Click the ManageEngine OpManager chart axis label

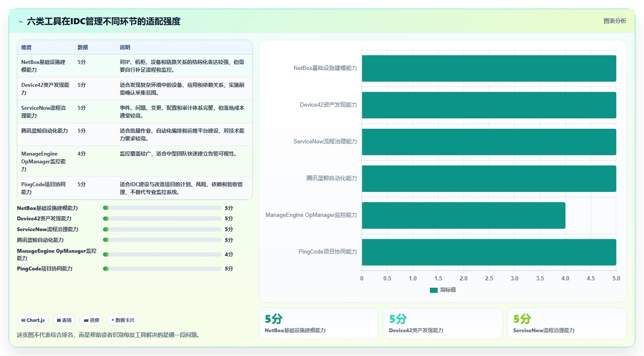(x=311, y=215)
